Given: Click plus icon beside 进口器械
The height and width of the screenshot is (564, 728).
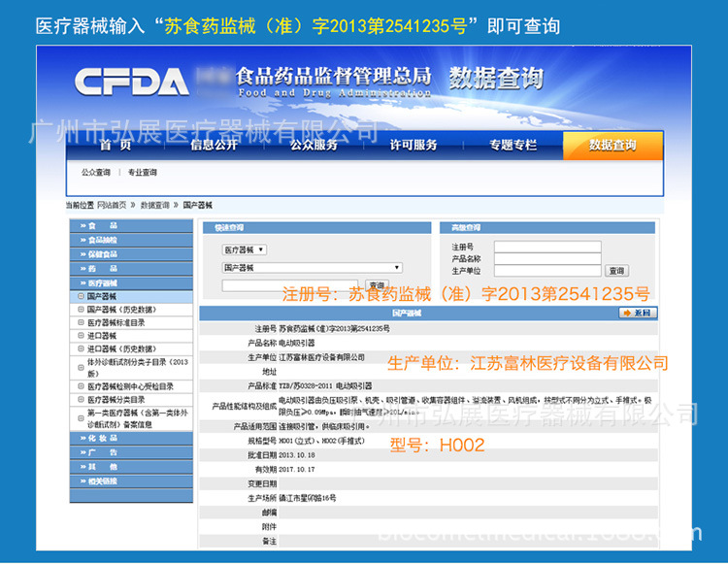Looking at the screenshot, I should (81, 335).
